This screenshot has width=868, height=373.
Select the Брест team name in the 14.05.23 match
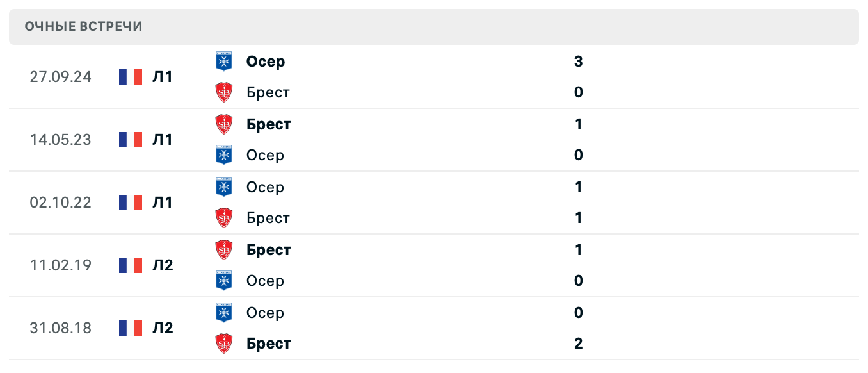tap(268, 124)
